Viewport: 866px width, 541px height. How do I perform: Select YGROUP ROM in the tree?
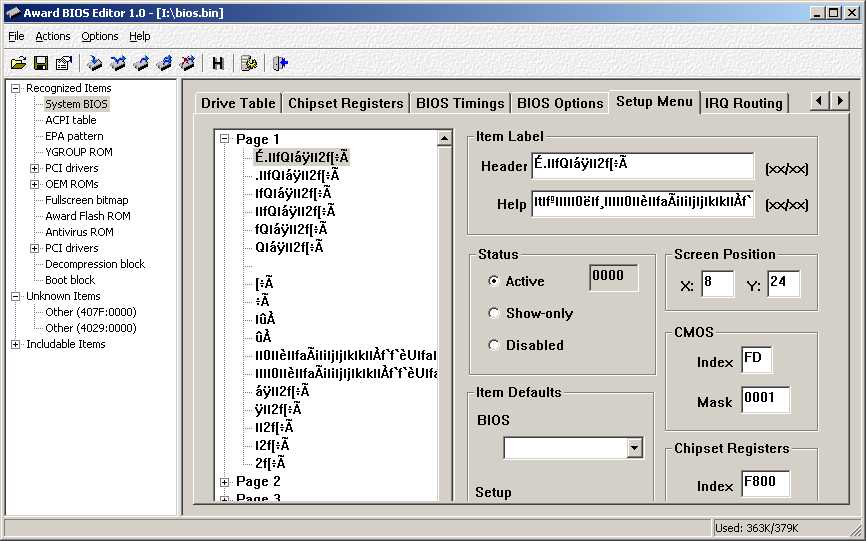point(79,152)
